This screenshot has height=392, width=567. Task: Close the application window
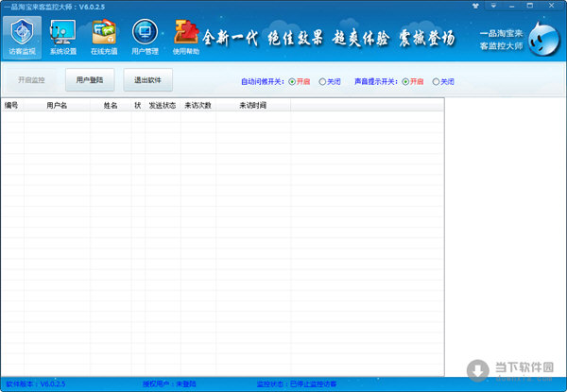(x=552, y=6)
